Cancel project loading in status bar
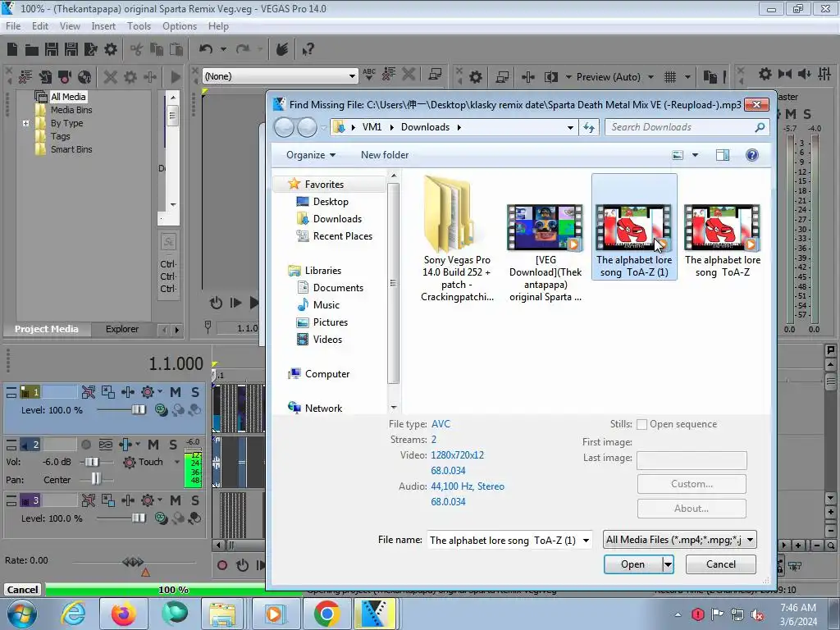The image size is (840, 630). (x=22, y=590)
